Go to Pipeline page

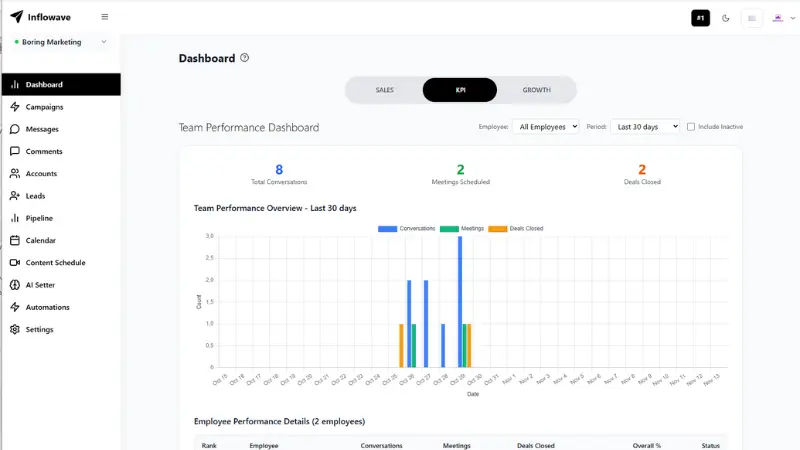pyautogui.click(x=61, y=218)
